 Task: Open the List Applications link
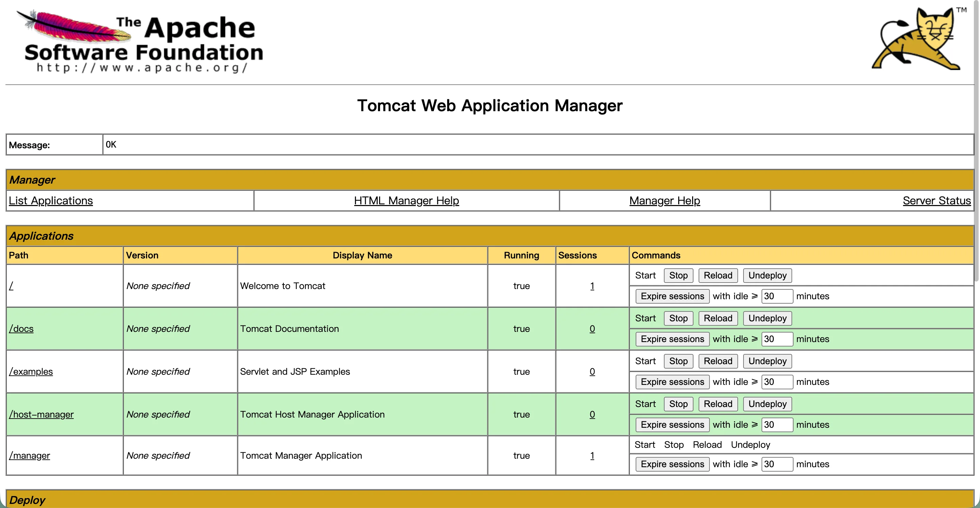tap(51, 200)
